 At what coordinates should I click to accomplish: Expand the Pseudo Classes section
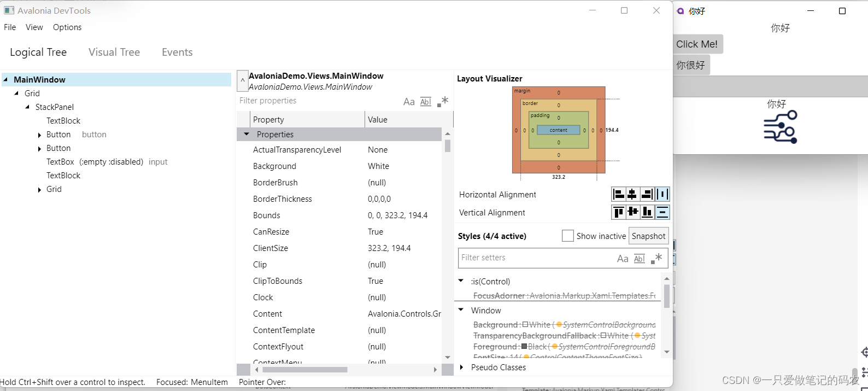[x=462, y=367]
